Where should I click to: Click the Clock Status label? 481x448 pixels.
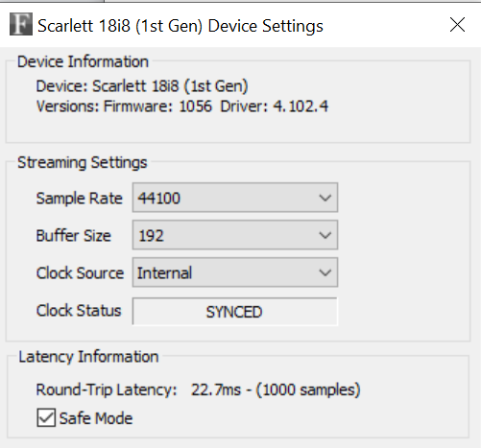point(79,311)
